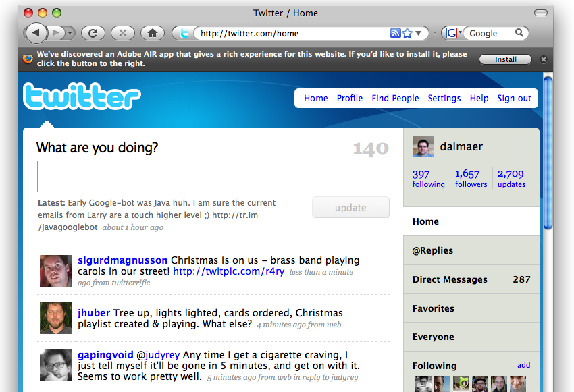The image size is (574, 392).
Task: Select Direct Messages in the sidebar
Action: click(450, 279)
